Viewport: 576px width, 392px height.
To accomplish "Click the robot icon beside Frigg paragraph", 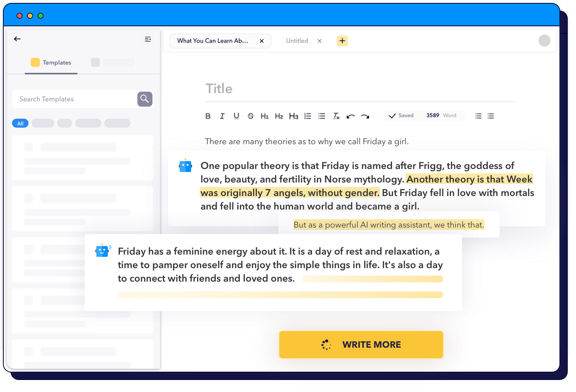I will point(185,166).
